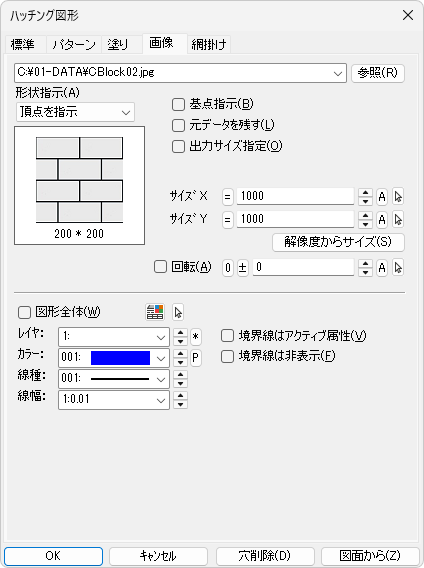
Task: Switch to the 網掛け tab
Action: click(209, 45)
